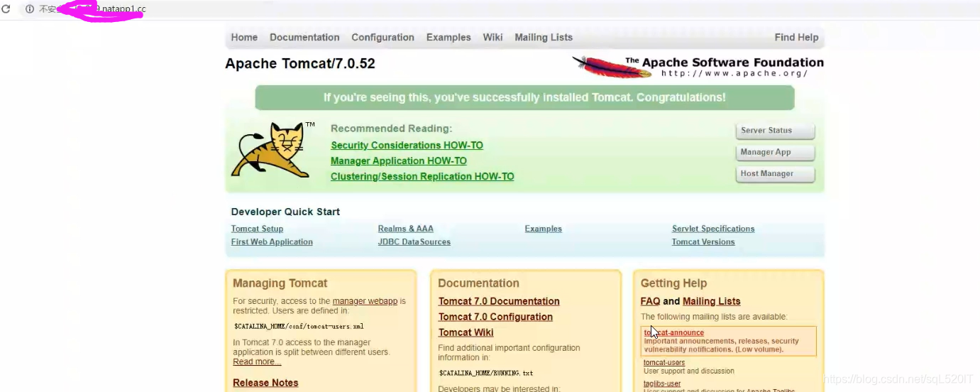This screenshot has width=980, height=392.
Task: Reload the page with the refresh icon
Action: (6, 9)
